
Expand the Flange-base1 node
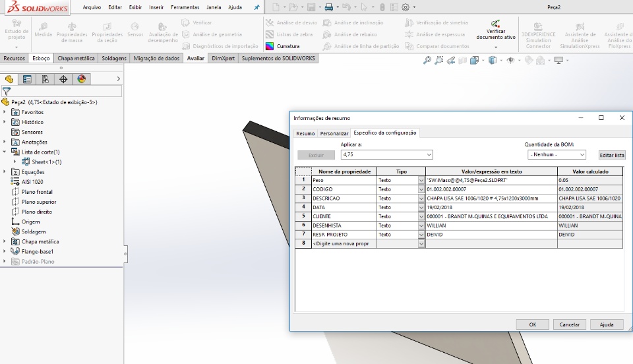5,251
